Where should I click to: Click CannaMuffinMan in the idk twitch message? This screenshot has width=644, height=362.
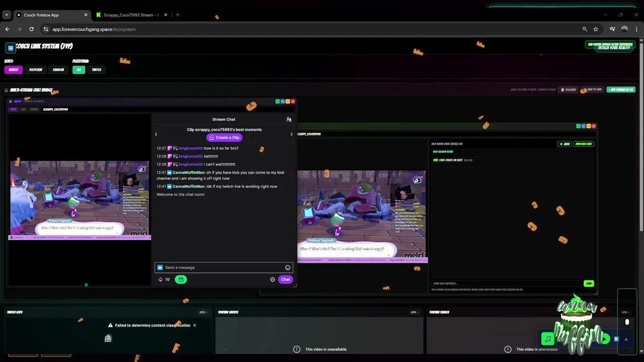click(x=189, y=187)
